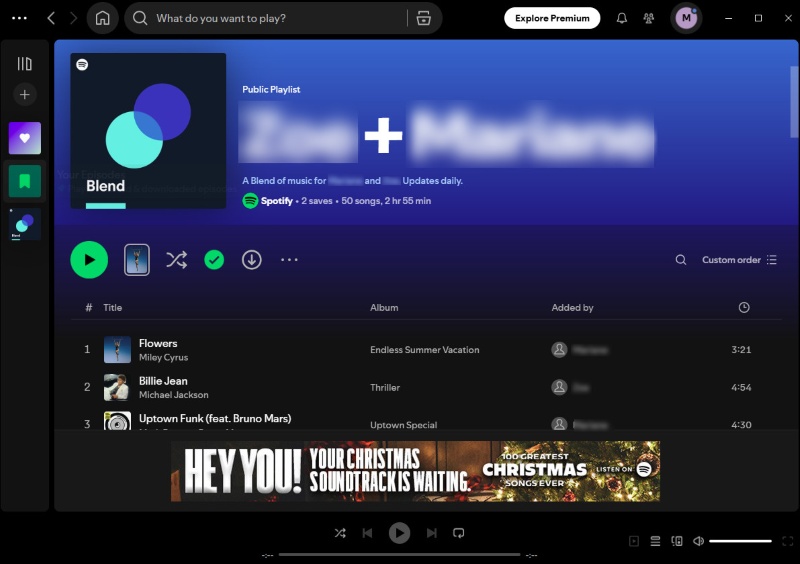Viewport: 800px width, 564px height.
Task: Open Your Episodes from the sidebar
Action: pos(24,181)
